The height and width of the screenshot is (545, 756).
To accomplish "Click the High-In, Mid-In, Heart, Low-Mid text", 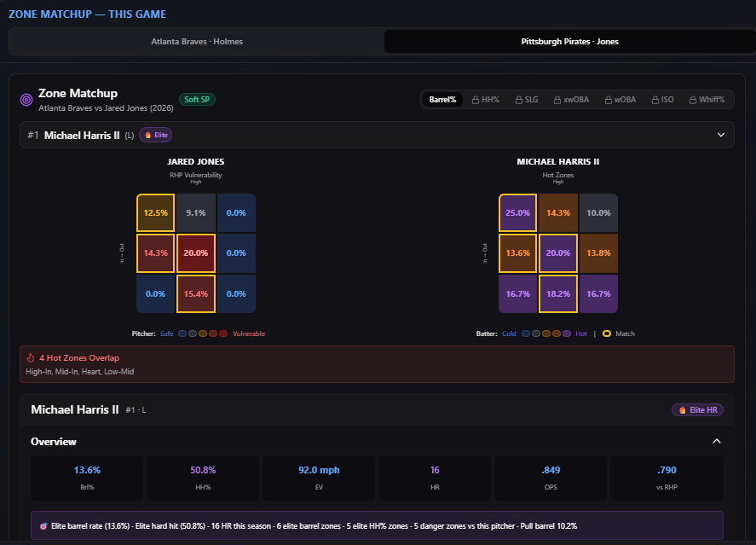I will [x=80, y=372].
